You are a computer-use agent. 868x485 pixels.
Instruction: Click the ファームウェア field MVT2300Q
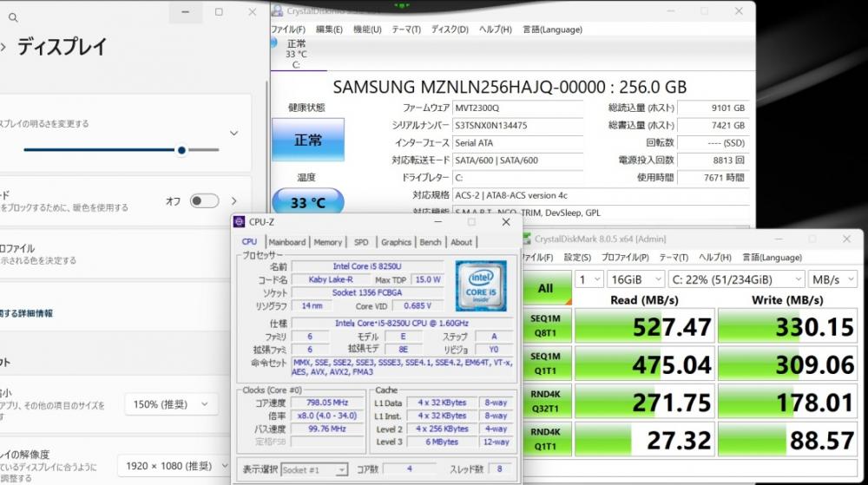[517, 108]
